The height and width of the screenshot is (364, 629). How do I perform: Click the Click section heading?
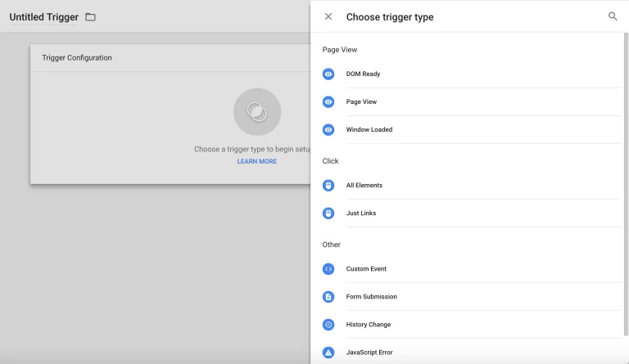click(330, 161)
